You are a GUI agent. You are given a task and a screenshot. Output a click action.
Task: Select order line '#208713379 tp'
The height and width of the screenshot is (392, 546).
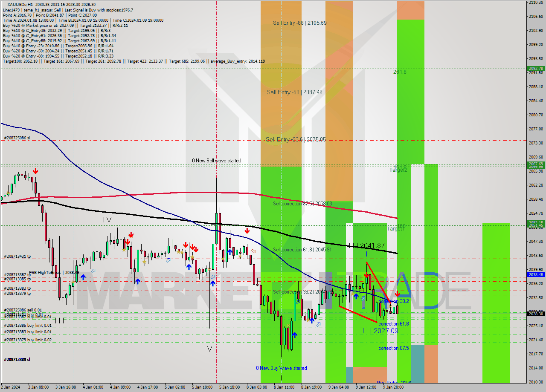point(17,293)
